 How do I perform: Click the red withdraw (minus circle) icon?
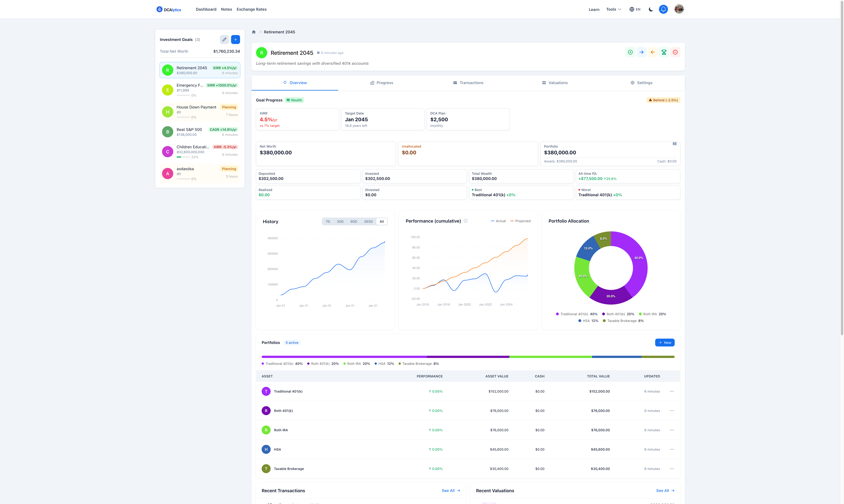coord(675,52)
